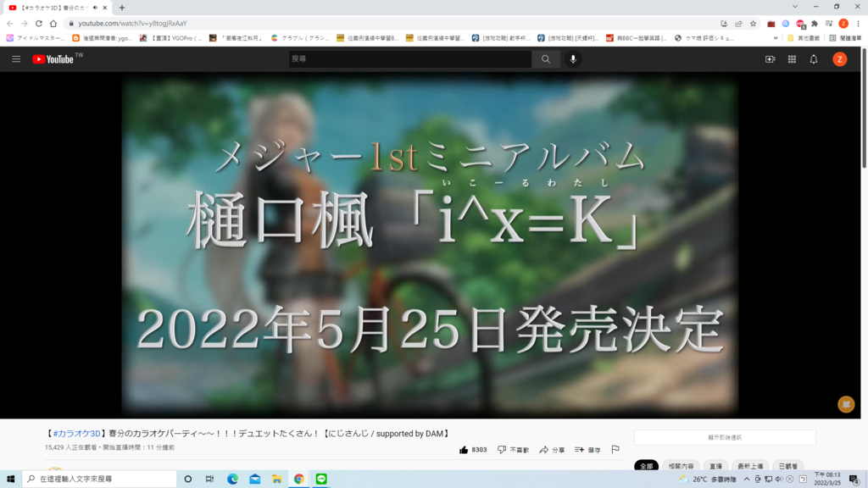Dislike the video with 不喜歡 button
868x488 pixels.
click(513, 450)
